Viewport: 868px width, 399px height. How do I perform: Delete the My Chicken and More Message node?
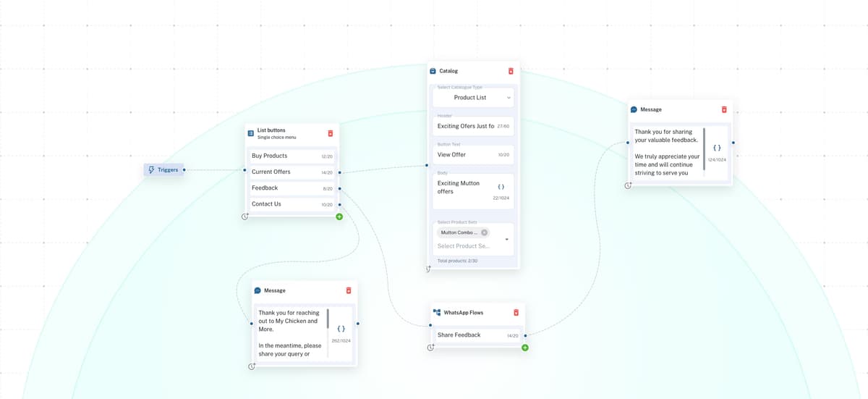pyautogui.click(x=349, y=290)
